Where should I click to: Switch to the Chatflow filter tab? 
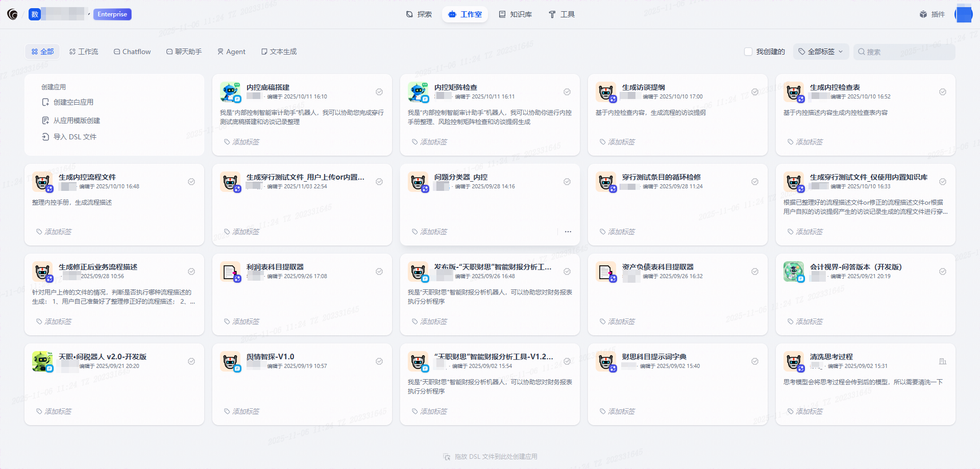coord(132,52)
